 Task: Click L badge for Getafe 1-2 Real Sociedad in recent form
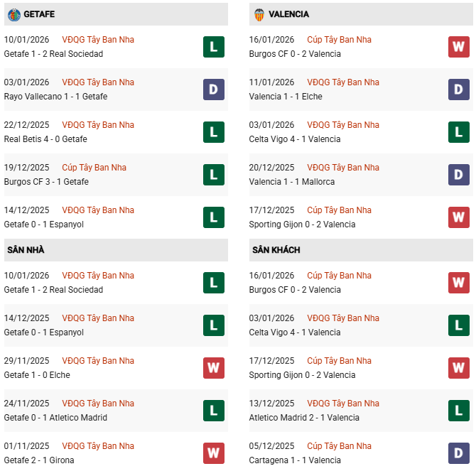(x=213, y=47)
